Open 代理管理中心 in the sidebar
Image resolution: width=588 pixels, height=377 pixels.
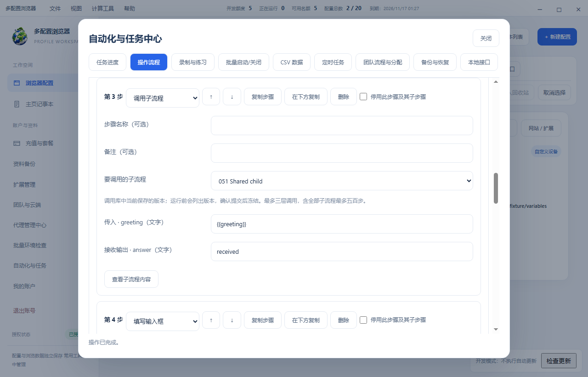tap(30, 225)
